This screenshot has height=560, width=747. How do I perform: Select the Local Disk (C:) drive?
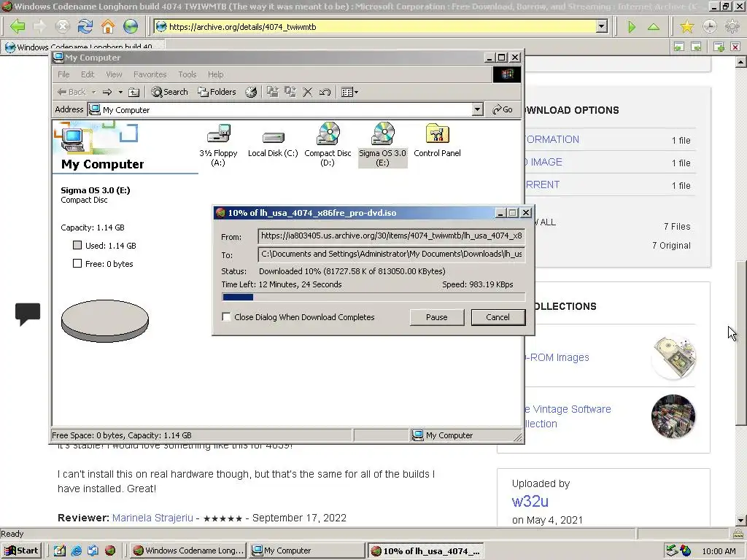[273, 145]
